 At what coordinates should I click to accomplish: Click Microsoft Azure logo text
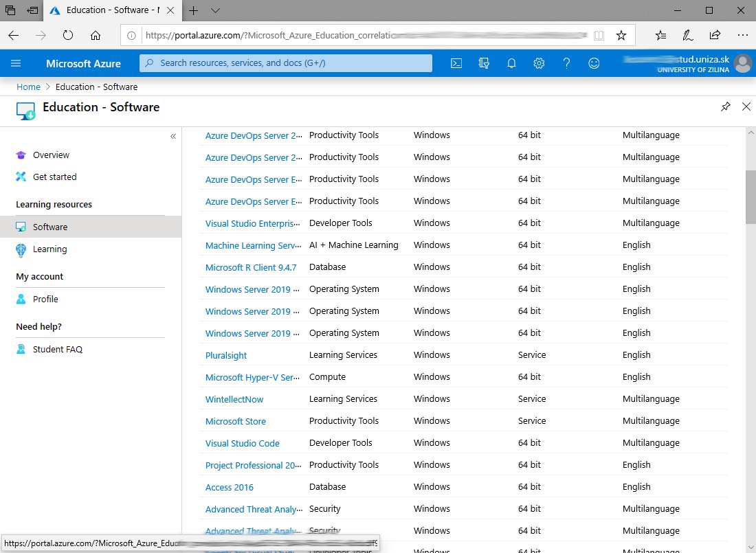tap(83, 64)
